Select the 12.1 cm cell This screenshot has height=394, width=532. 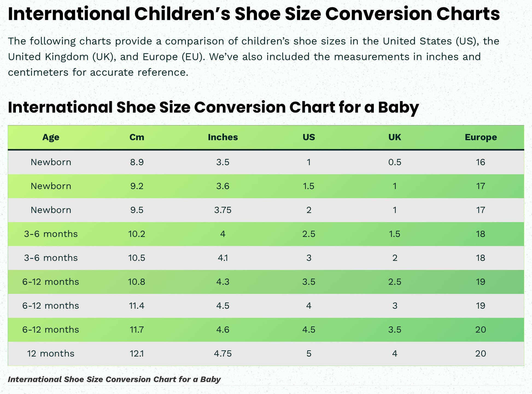point(137,354)
